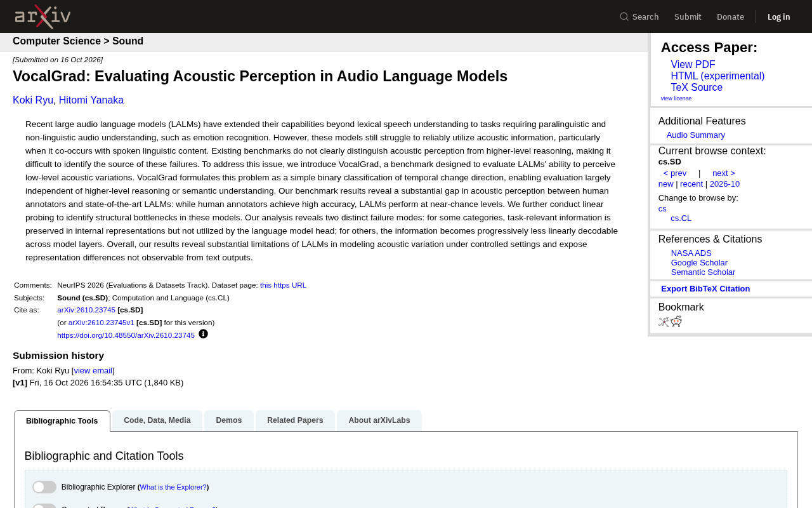Go to next paper link
This screenshot has width=812, height=508.
[x=724, y=173]
